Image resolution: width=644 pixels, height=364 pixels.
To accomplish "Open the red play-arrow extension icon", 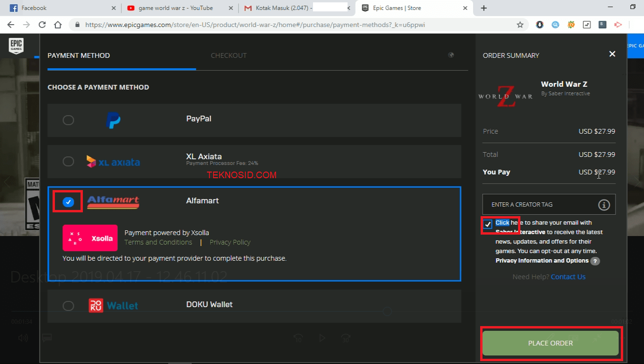I will pos(618,25).
